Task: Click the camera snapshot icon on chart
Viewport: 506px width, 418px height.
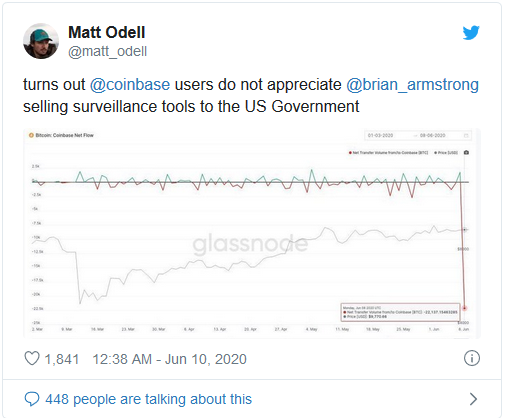Action: tap(466, 152)
